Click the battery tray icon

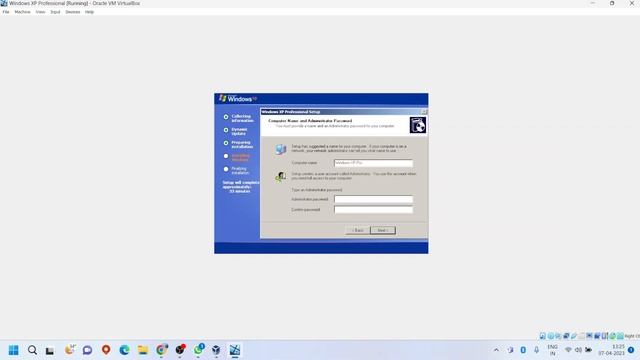588,350
